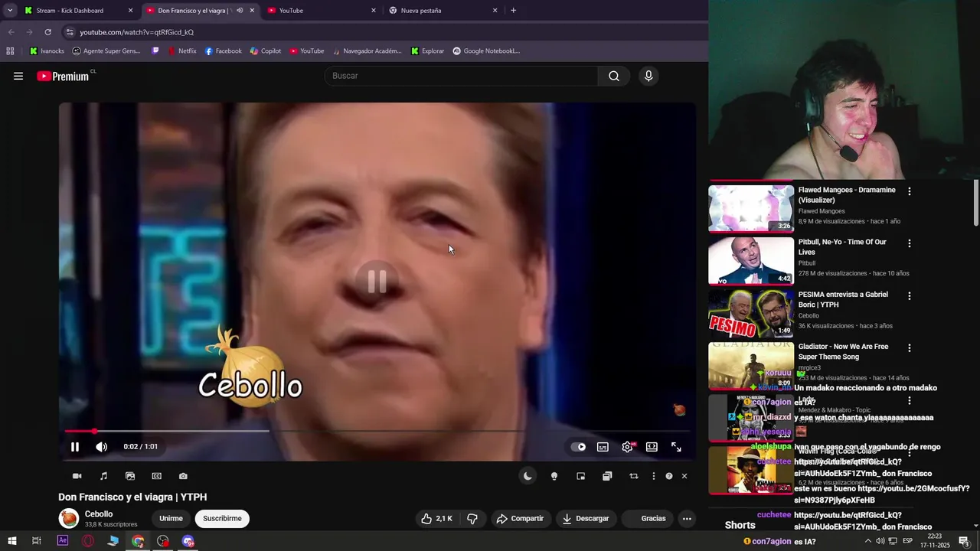Open Flawed Mangoes - Dramamine video thumbnail
Screen dimensions: 980x551
[751, 208]
